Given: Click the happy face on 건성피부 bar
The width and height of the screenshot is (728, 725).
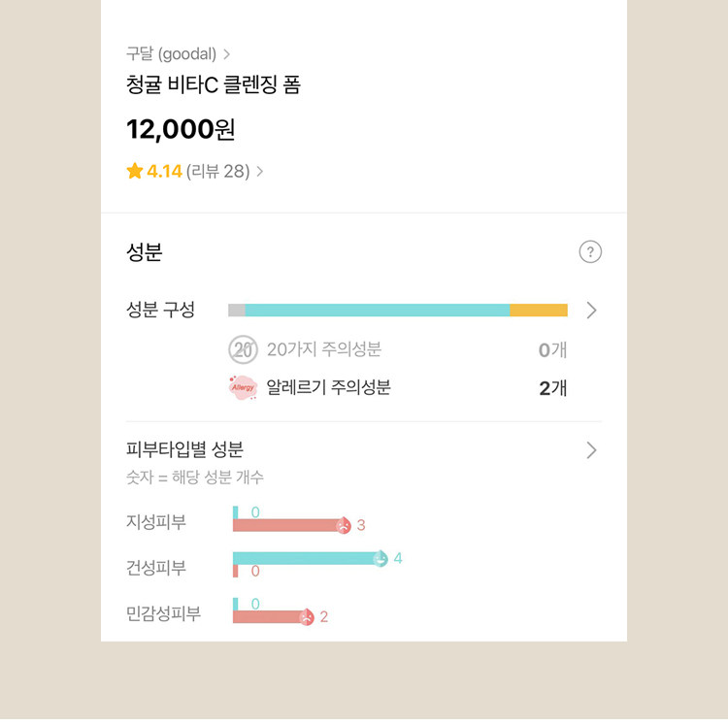Looking at the screenshot, I should (381, 558).
